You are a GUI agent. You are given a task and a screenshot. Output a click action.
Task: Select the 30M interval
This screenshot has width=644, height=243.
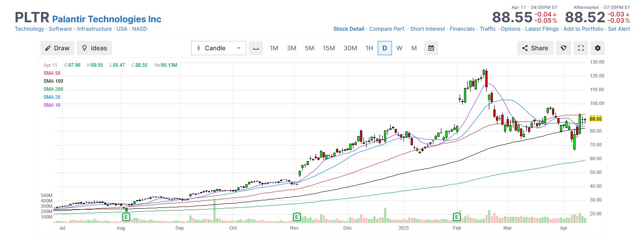[350, 48]
